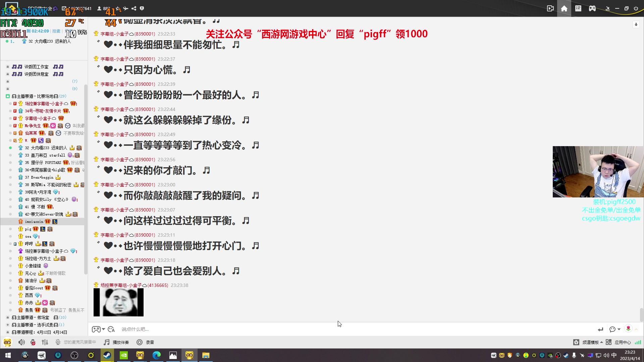
Task: Toggle the microphone block icon with red slash
Action: (33, 342)
